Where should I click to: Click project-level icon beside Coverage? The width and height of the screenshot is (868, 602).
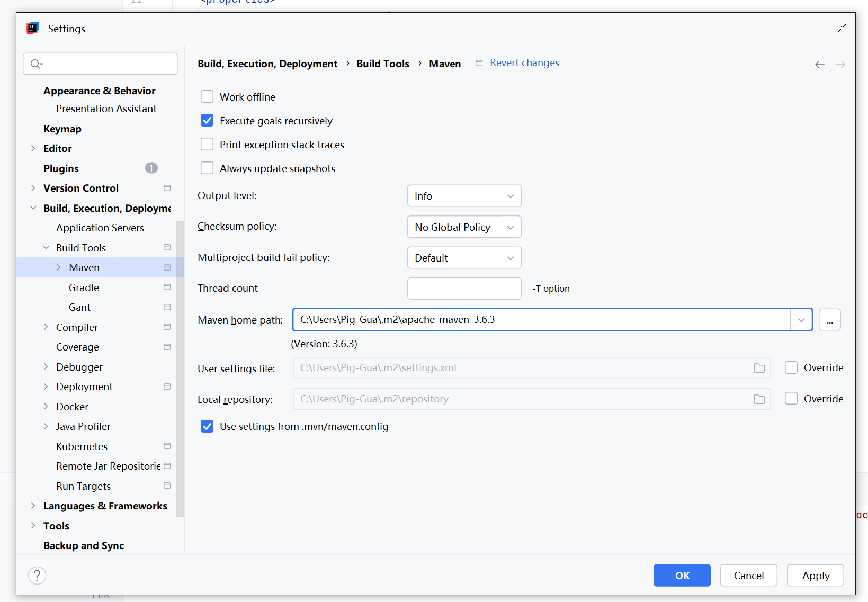coord(167,347)
